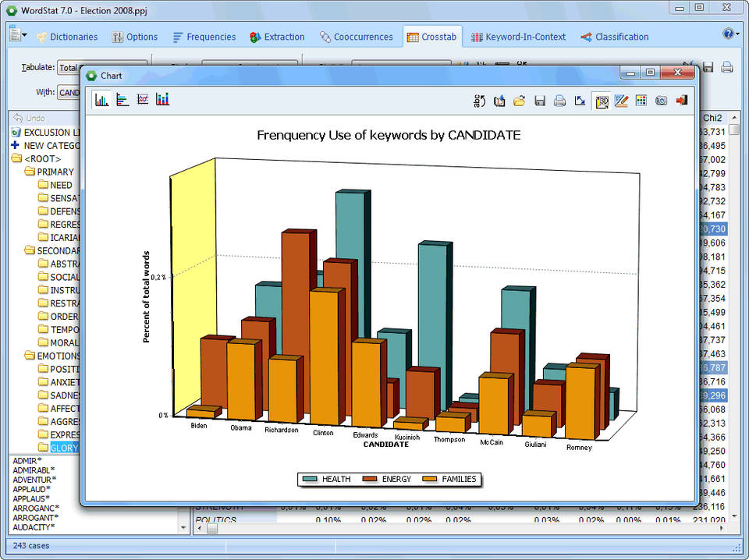This screenshot has width=749, height=560.
Task: Toggle the 3D chart view button
Action: tap(601, 101)
